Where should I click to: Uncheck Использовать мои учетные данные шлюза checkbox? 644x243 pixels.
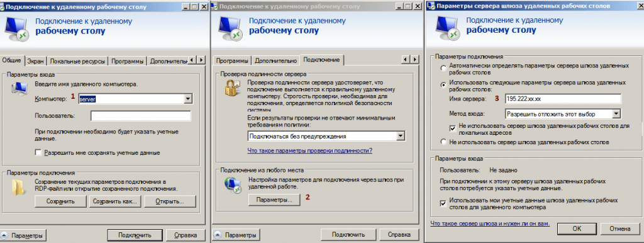tap(443, 203)
